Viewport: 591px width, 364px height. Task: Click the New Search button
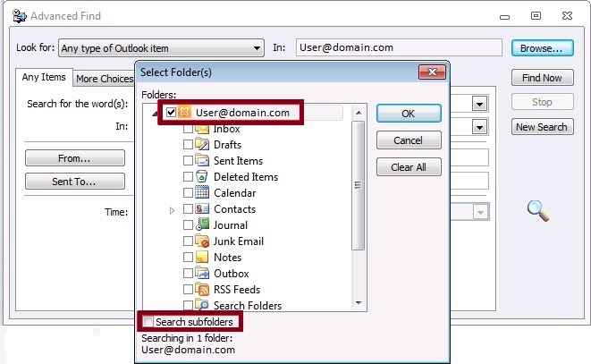click(x=542, y=127)
